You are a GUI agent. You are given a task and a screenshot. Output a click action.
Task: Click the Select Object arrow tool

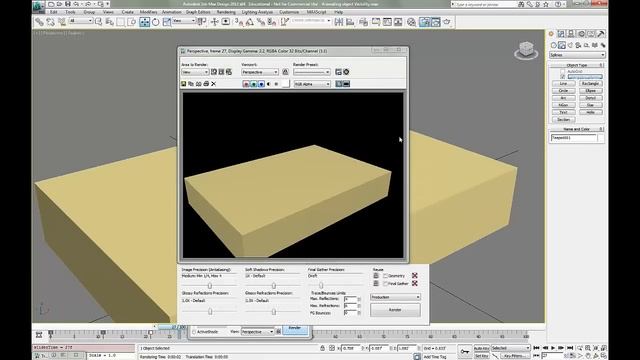point(99,22)
